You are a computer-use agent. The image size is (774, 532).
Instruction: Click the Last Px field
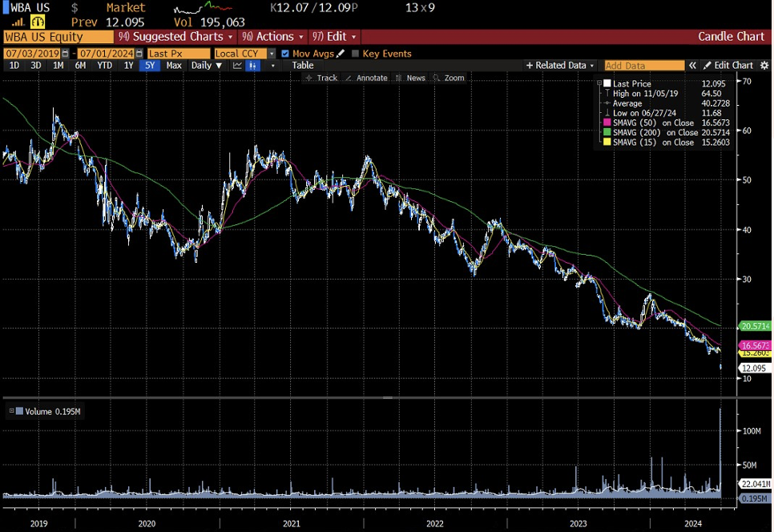pos(178,54)
